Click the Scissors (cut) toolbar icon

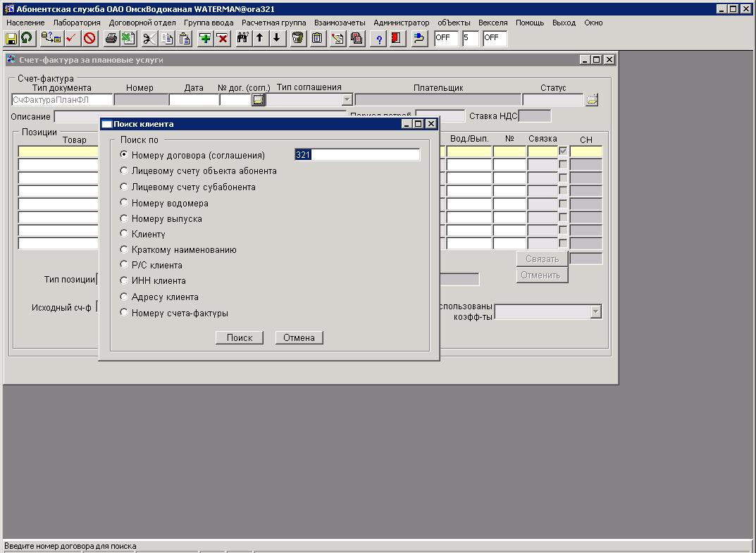(x=149, y=39)
